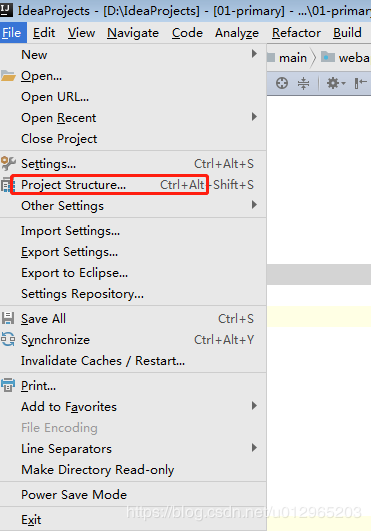Click the scroll from source crosshair icon
This screenshot has height=531, width=371.
tap(282, 83)
